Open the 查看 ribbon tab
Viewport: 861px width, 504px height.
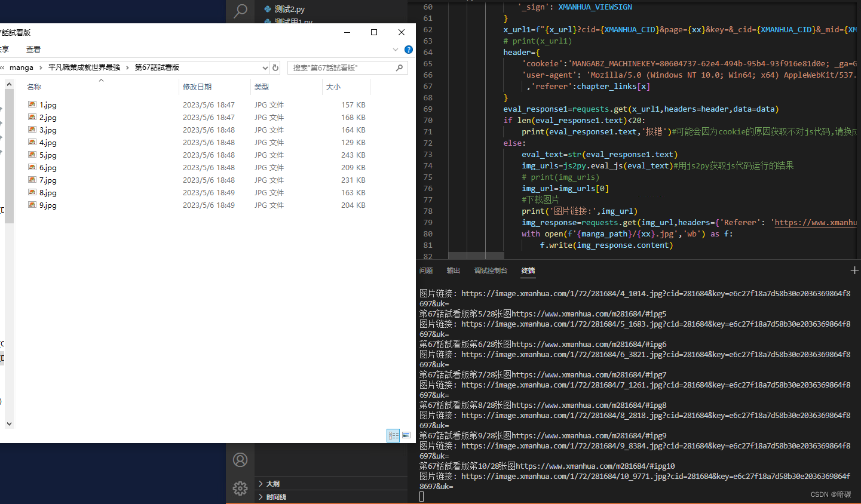click(x=33, y=50)
